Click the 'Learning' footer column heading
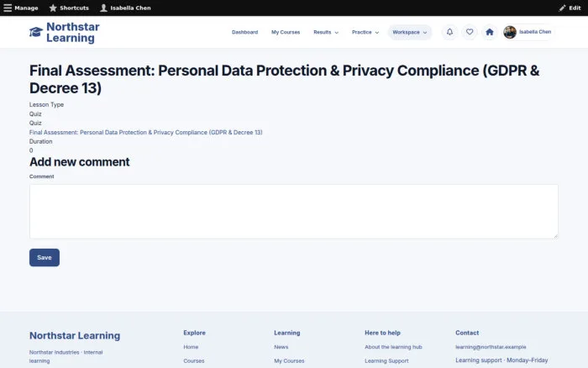The height and width of the screenshot is (368, 588). coord(287,333)
